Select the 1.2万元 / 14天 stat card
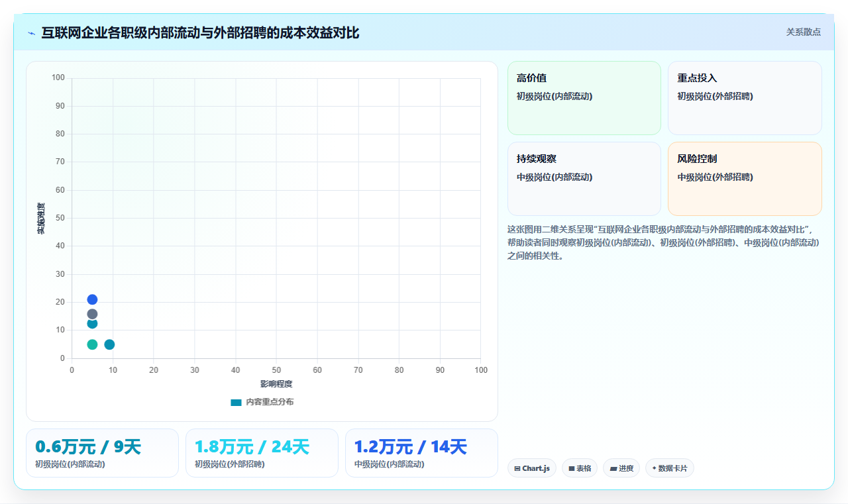Screen dimensions: 848x504 coord(421,453)
